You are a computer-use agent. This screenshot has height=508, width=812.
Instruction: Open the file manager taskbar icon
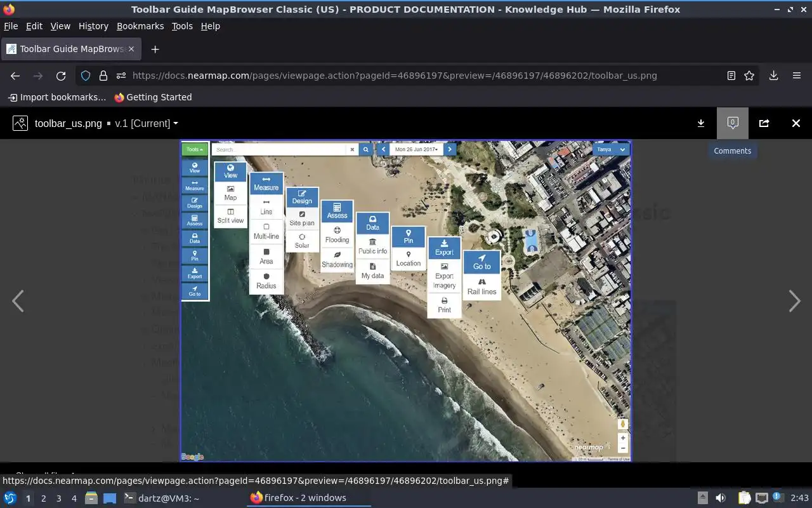(91, 498)
